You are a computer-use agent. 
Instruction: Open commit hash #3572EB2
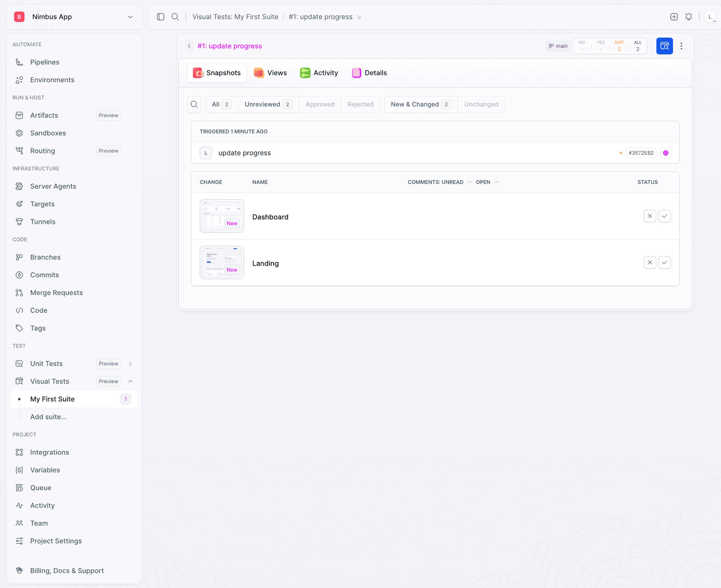[x=641, y=153]
